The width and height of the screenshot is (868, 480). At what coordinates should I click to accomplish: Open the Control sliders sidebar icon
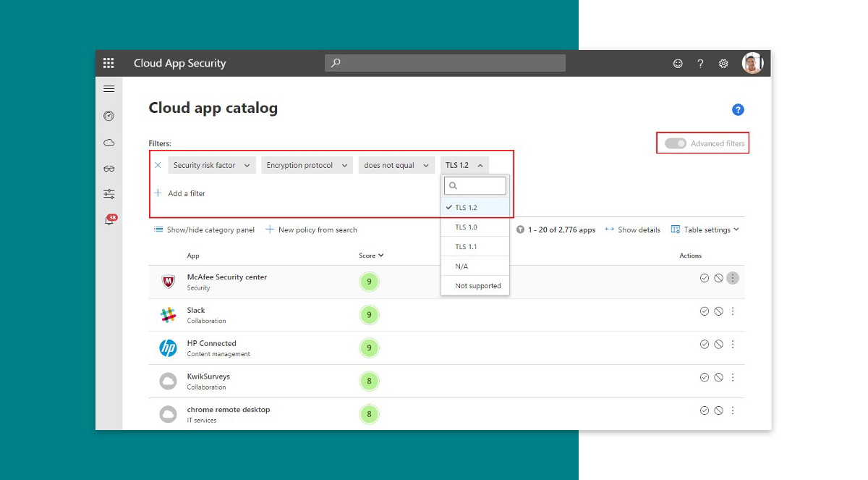(x=109, y=194)
